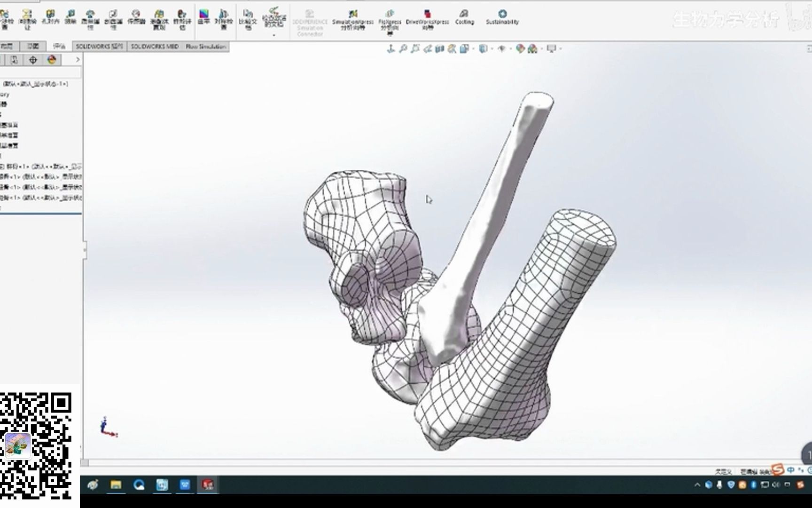This screenshot has width=812, height=508.
Task: Open the DimXpertManager crosshair tab
Action: click(33, 60)
